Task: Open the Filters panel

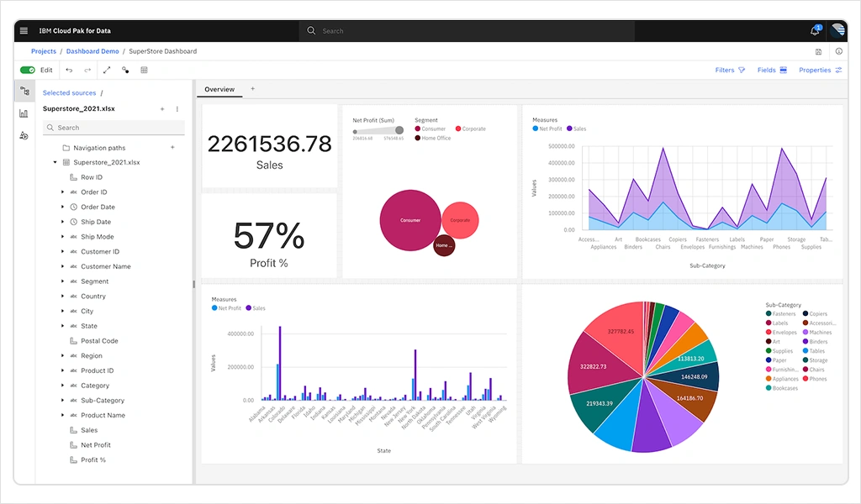Action: [730, 71]
